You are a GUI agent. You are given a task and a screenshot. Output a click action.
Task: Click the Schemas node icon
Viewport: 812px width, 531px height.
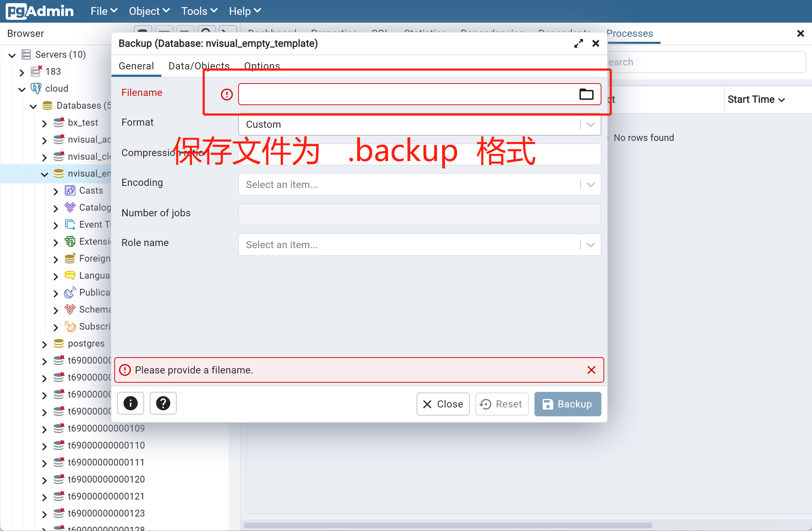[70, 309]
